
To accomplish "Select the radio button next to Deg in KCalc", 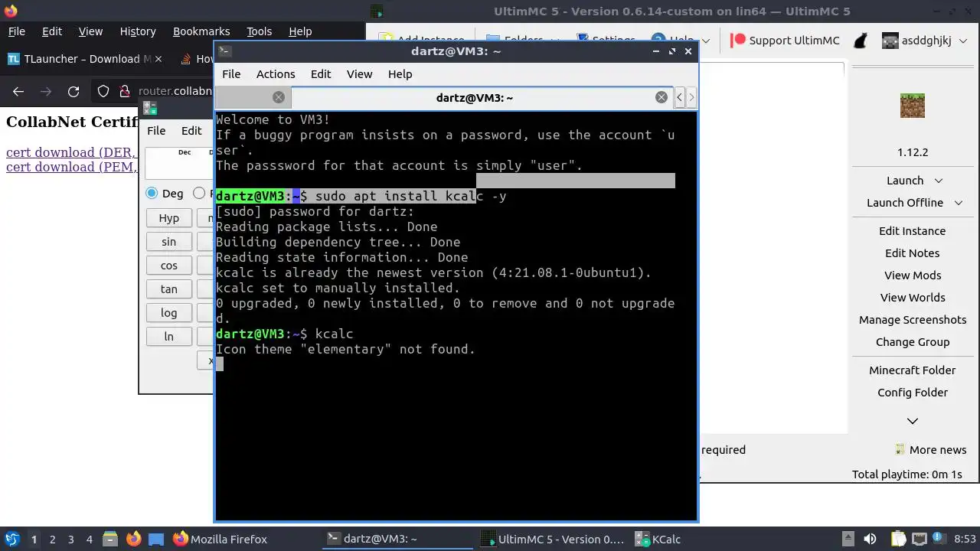I will (x=199, y=194).
